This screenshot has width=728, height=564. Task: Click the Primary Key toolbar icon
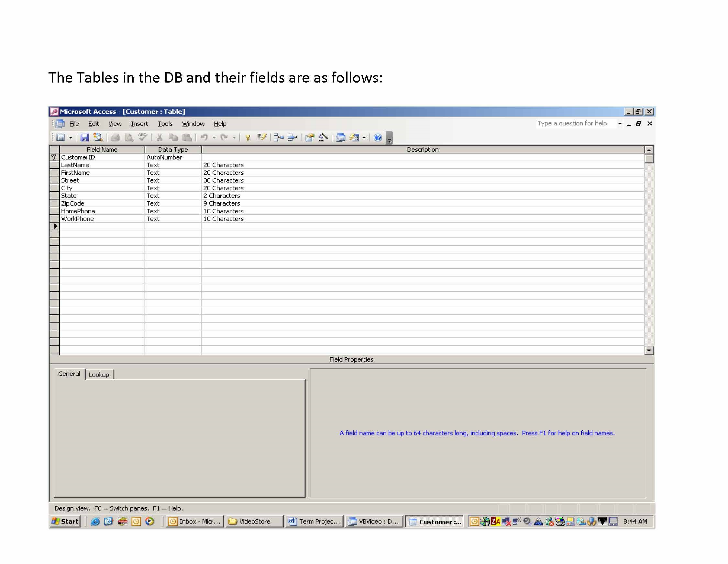[248, 137]
